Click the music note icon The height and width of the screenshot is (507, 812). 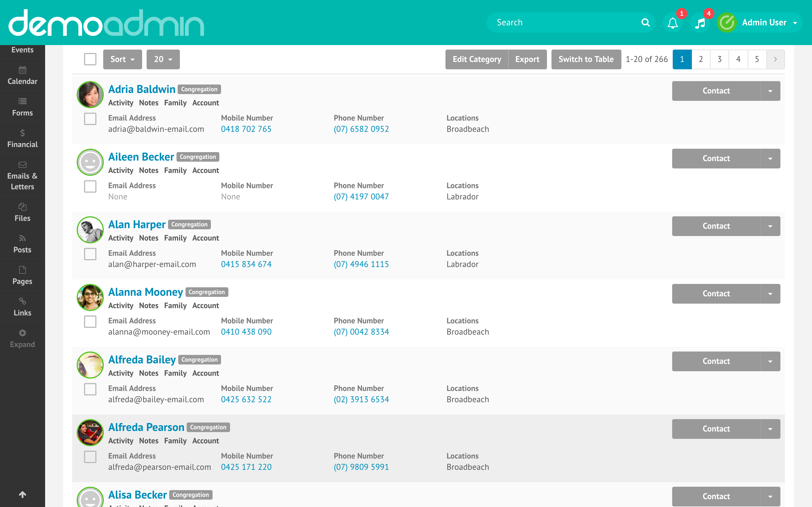click(x=700, y=23)
